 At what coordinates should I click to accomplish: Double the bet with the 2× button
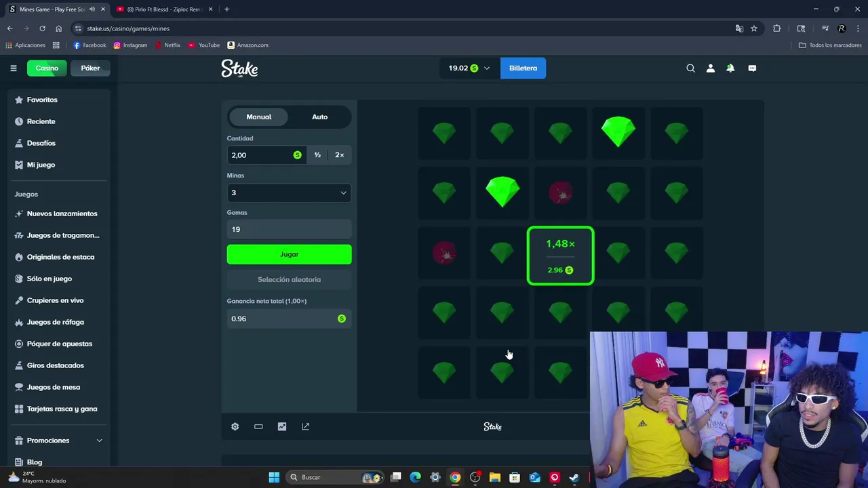click(339, 155)
